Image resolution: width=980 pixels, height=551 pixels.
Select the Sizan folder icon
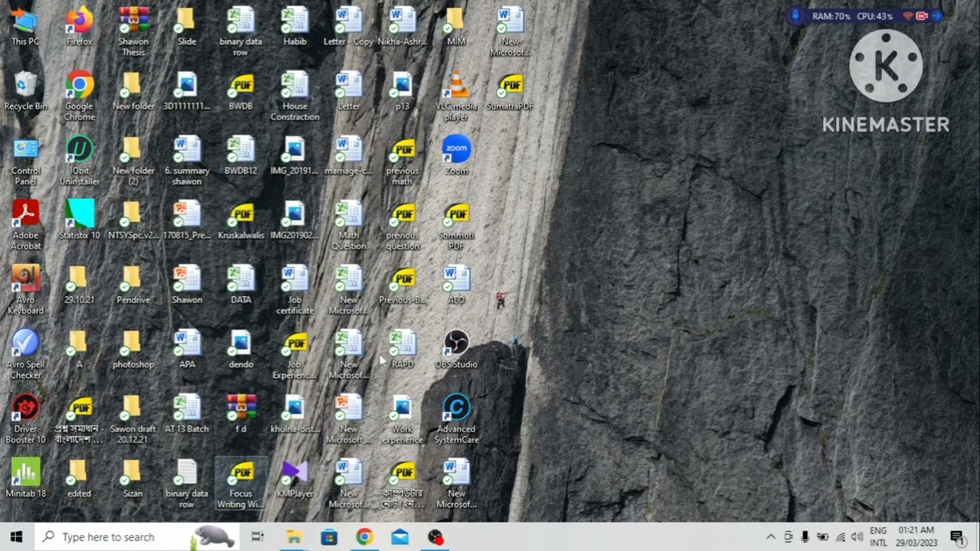tap(133, 478)
